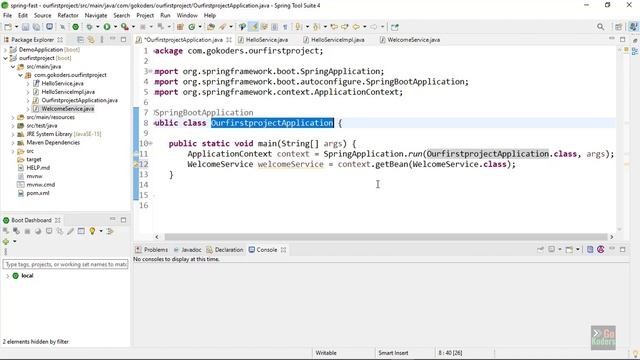Open the Problems tab
The image size is (640, 360).
[x=151, y=249]
